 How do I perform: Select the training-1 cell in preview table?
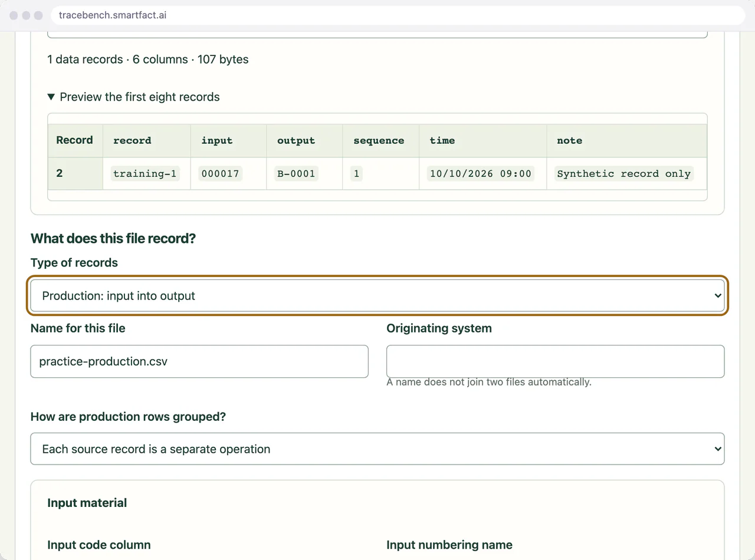point(145,173)
